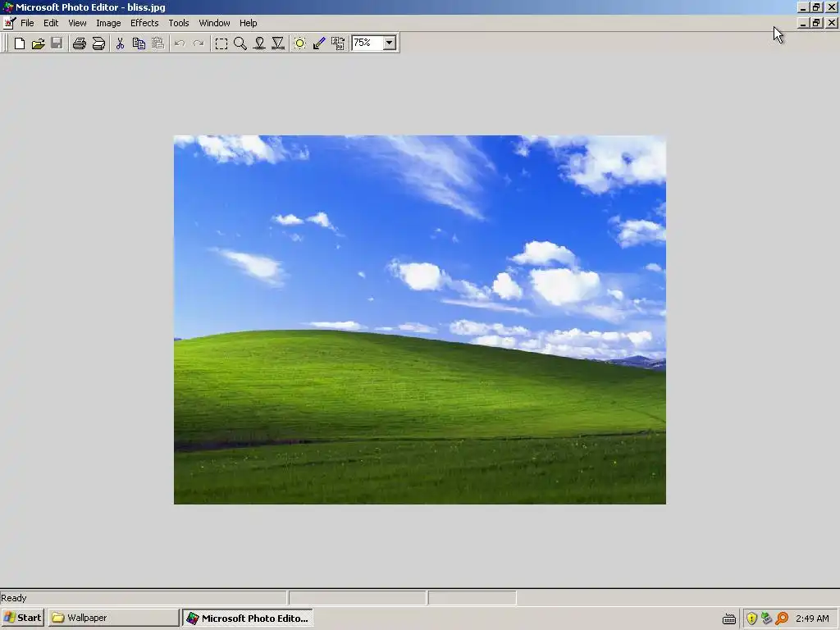The width and height of the screenshot is (840, 630).
Task: Click the orange magnifier tray icon
Action: (x=782, y=619)
